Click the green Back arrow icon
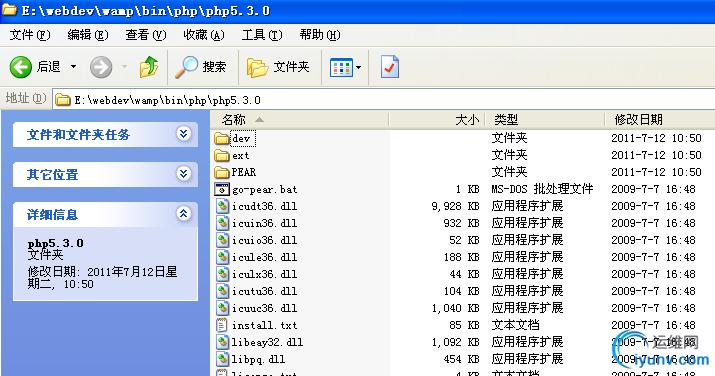This screenshot has height=376, width=715. click(21, 67)
